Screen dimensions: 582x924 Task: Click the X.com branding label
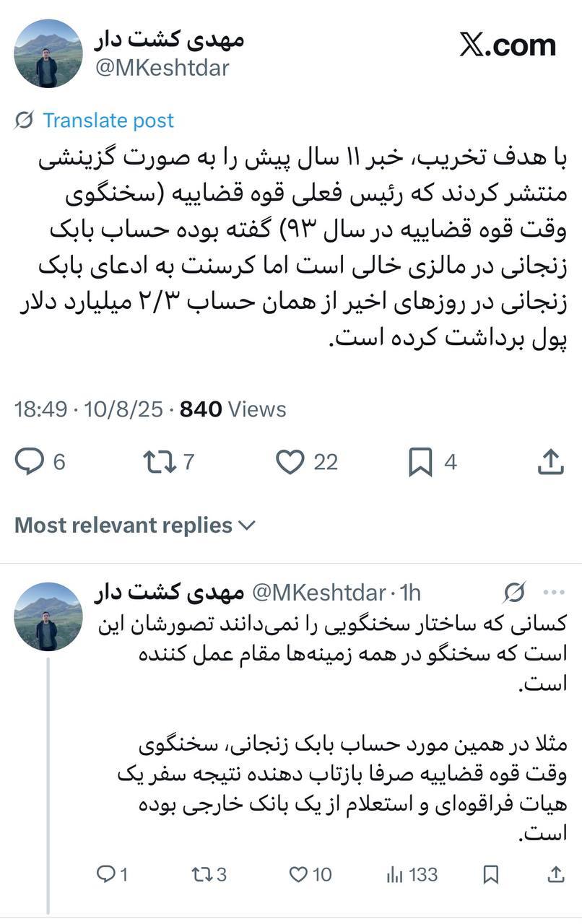coord(508,43)
